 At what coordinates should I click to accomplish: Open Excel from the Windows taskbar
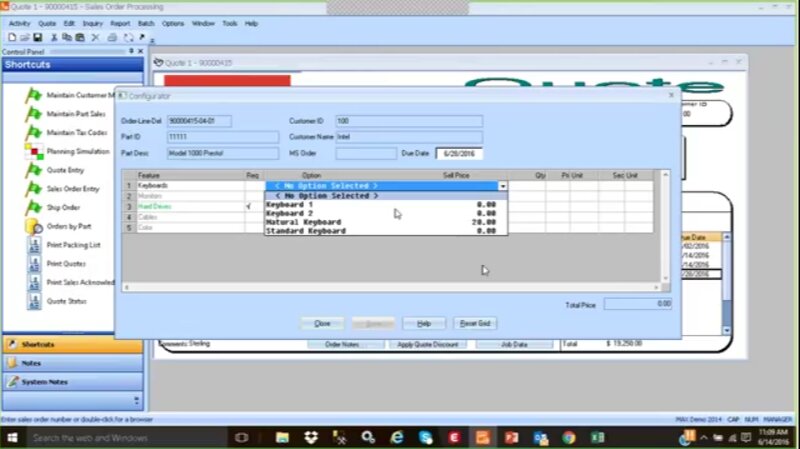click(x=597, y=437)
